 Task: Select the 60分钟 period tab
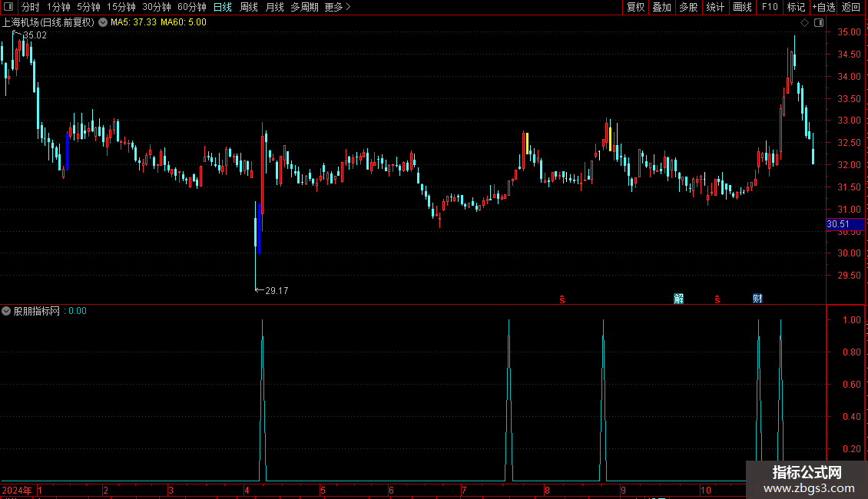coord(192,7)
